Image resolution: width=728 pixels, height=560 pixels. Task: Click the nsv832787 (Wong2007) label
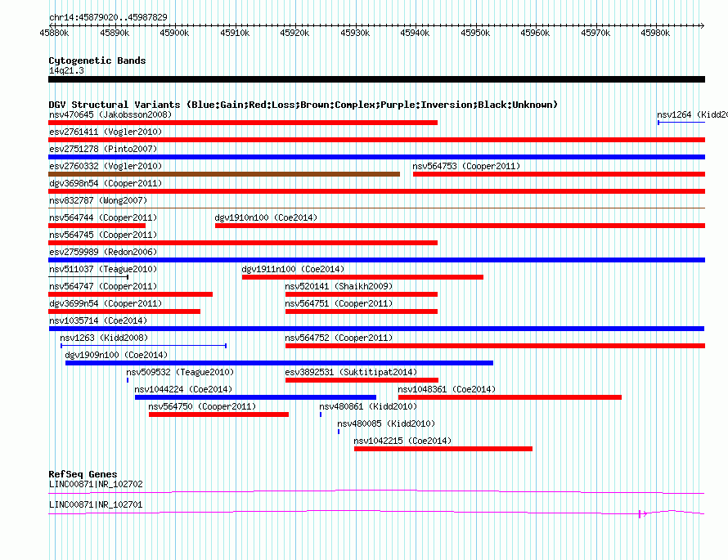pyautogui.click(x=98, y=200)
